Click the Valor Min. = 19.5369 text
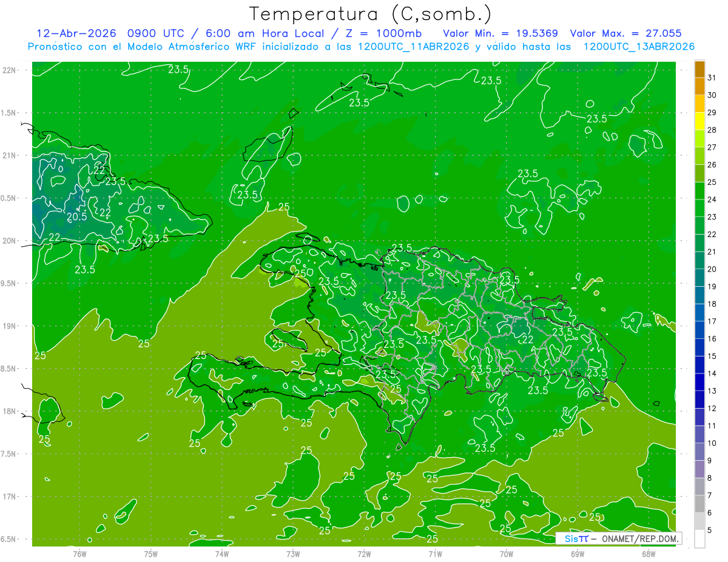 point(500,33)
